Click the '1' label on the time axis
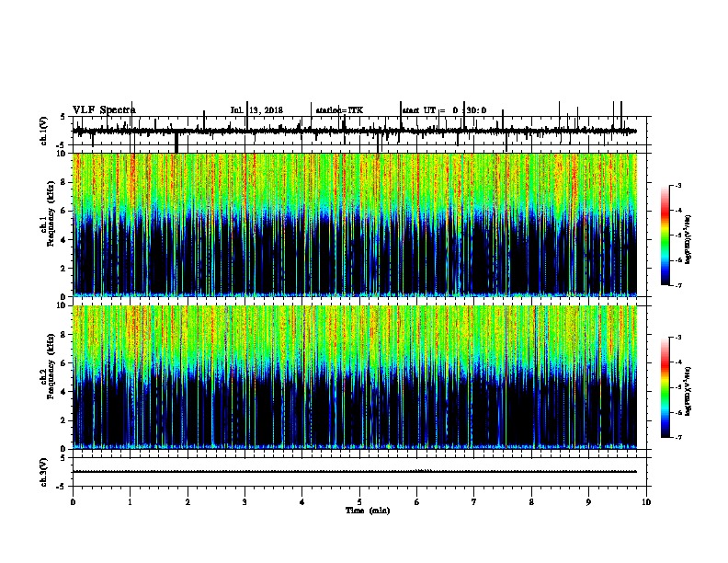 (x=130, y=502)
